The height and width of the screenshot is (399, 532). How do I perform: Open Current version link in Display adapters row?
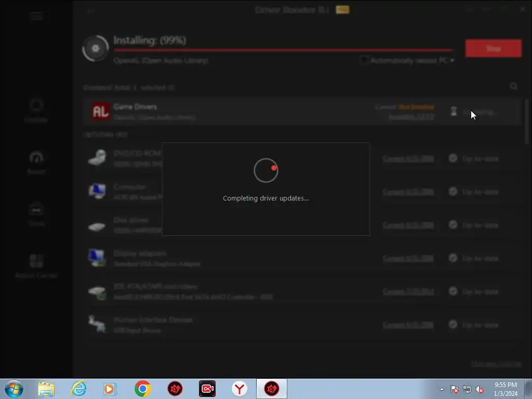pos(408,258)
